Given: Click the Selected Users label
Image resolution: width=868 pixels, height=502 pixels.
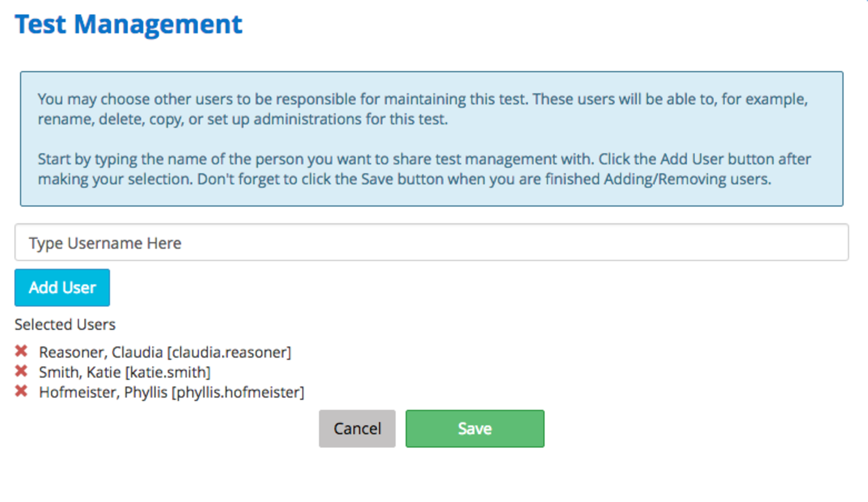Looking at the screenshot, I should pyautogui.click(x=65, y=324).
